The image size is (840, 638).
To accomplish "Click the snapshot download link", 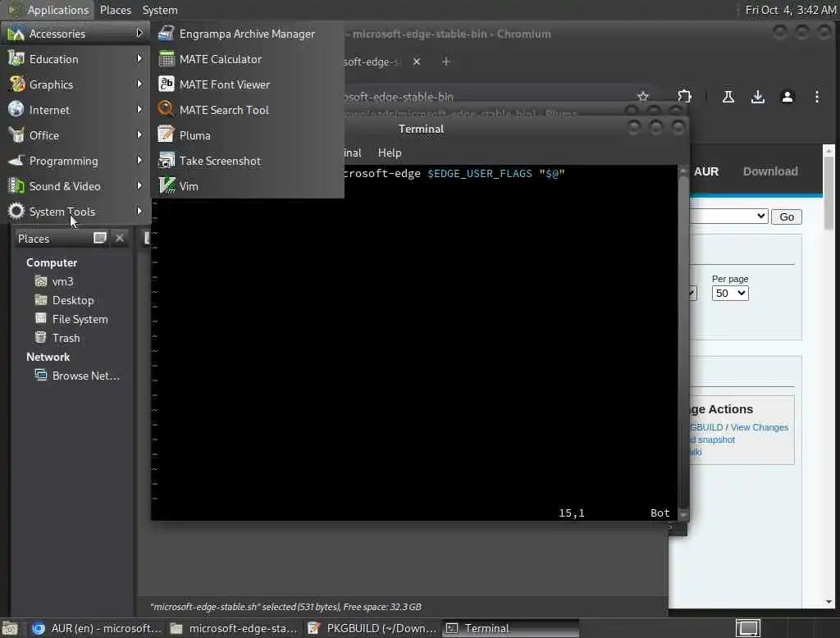I will point(713,440).
